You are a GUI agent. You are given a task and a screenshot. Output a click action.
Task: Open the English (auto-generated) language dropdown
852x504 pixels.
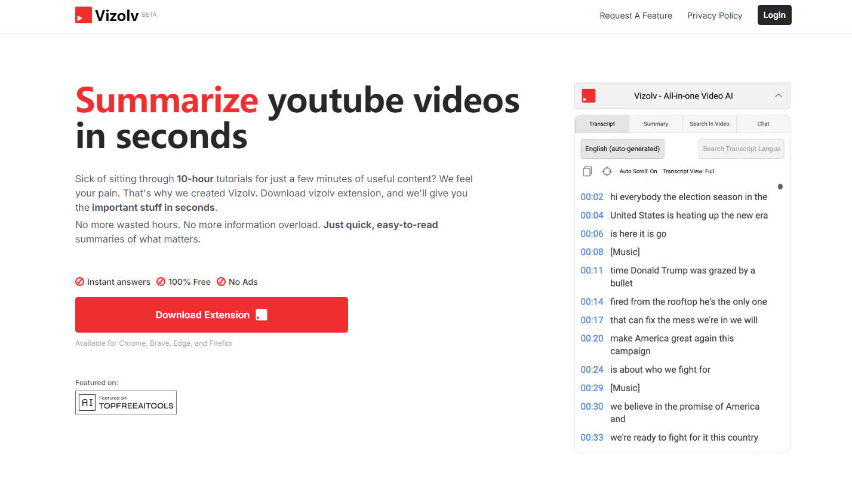pos(622,149)
